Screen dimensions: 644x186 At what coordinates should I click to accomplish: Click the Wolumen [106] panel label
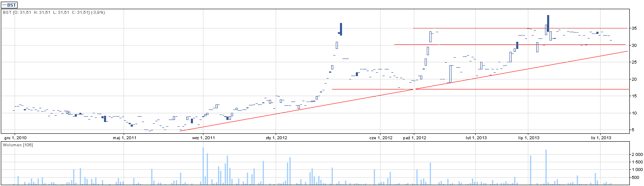[18, 145]
